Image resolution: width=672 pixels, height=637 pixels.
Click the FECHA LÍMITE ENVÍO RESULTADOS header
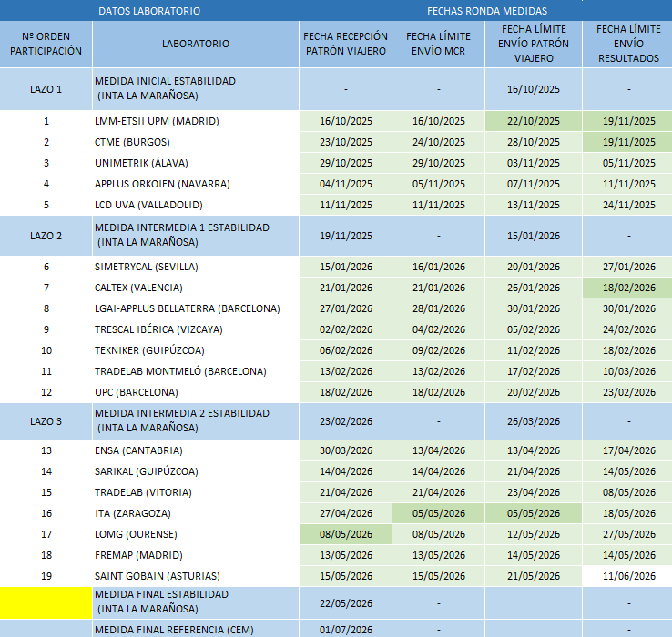pos(628,44)
